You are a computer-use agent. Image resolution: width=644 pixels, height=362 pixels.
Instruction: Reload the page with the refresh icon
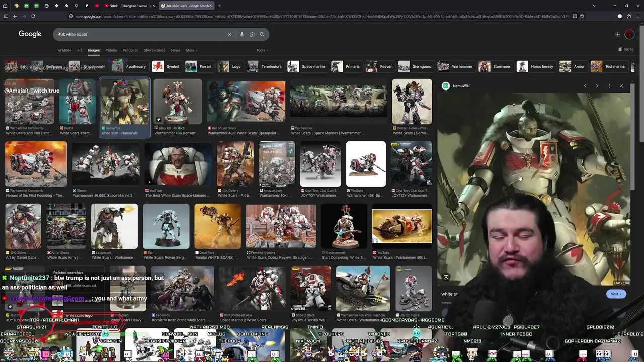pos(33,16)
